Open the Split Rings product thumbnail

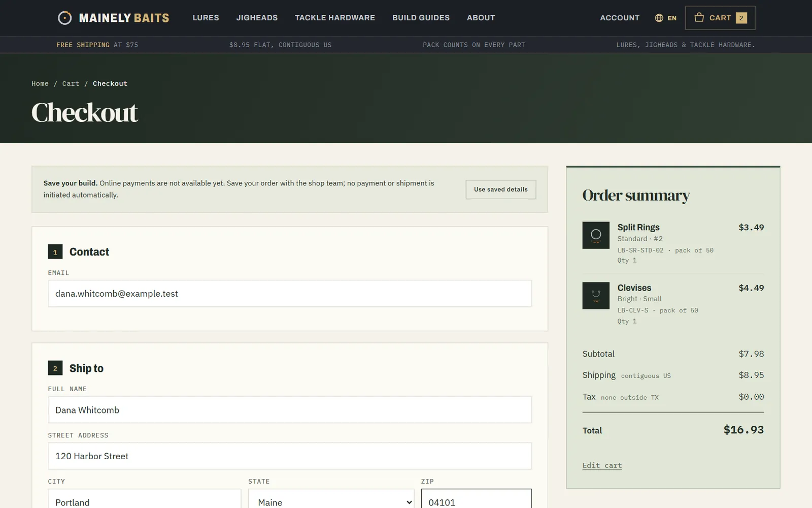click(x=596, y=235)
